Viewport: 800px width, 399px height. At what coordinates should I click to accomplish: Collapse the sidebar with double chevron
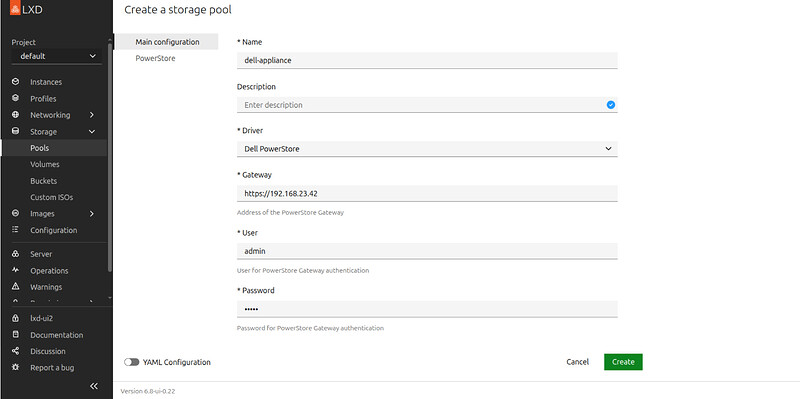(94, 386)
